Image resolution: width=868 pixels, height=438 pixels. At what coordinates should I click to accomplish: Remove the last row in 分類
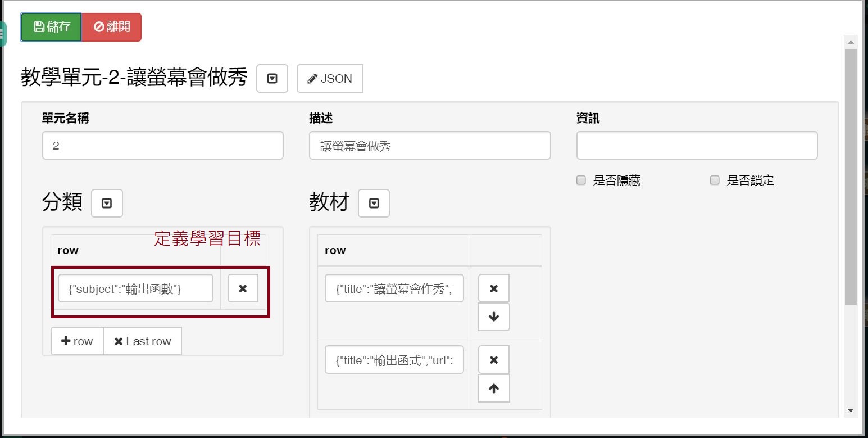pos(143,341)
